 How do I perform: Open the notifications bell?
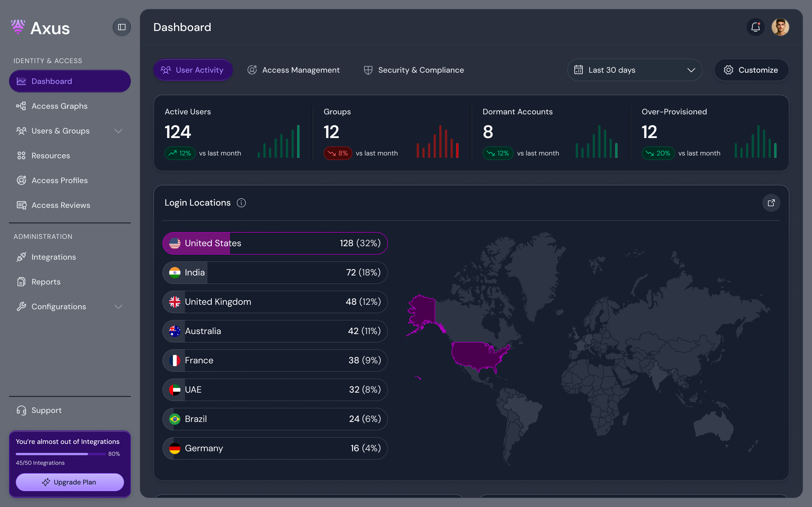coord(755,27)
